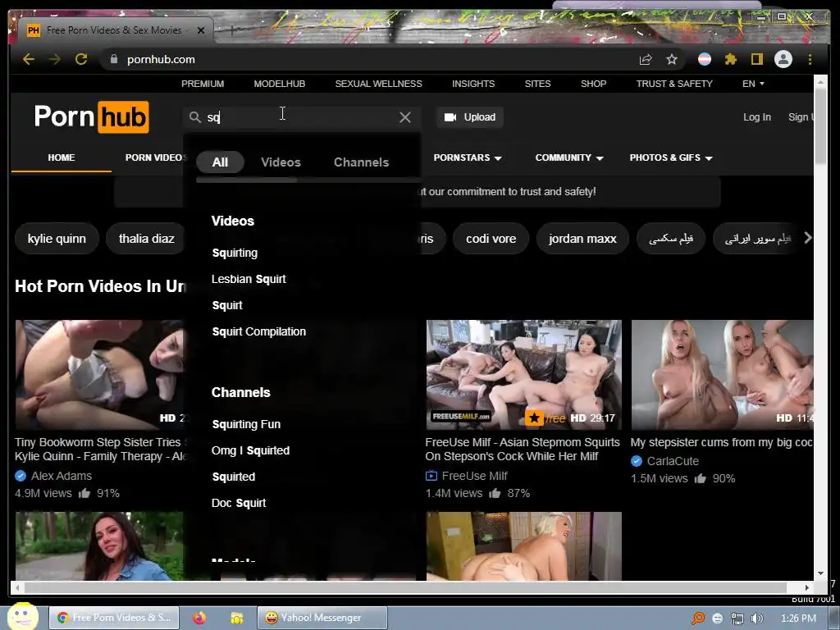The height and width of the screenshot is (630, 840).
Task: Click the scroll-down arrow of vertical scrollbar
Action: pos(820,573)
